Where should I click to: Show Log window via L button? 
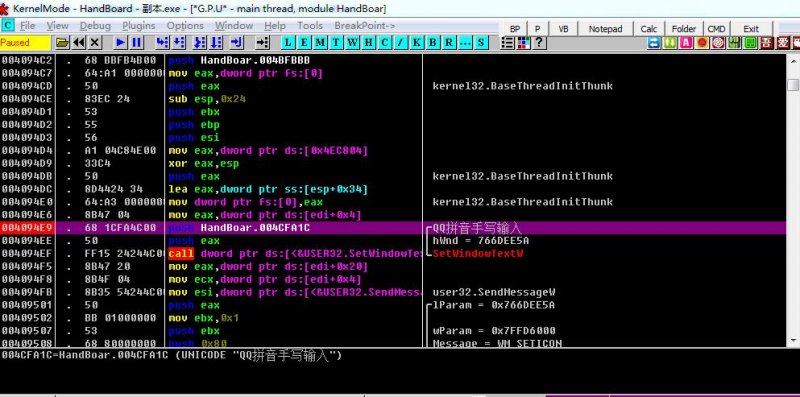tap(289, 42)
